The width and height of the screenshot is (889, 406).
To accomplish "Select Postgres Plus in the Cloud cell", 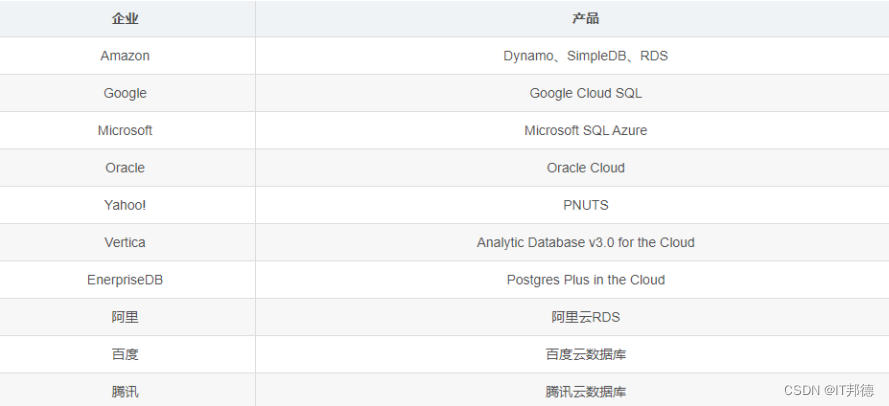I will click(x=585, y=280).
